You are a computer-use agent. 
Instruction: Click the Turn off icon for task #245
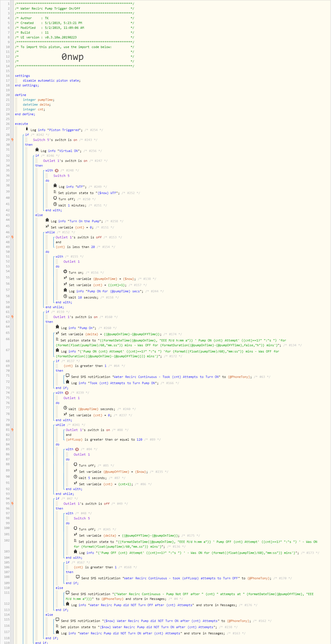(75, 528)
